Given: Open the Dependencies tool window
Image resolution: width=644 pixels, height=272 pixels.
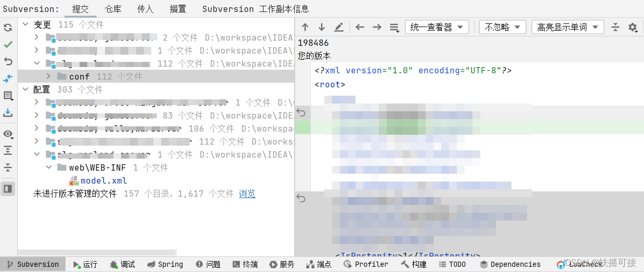Looking at the screenshot, I should (510, 264).
